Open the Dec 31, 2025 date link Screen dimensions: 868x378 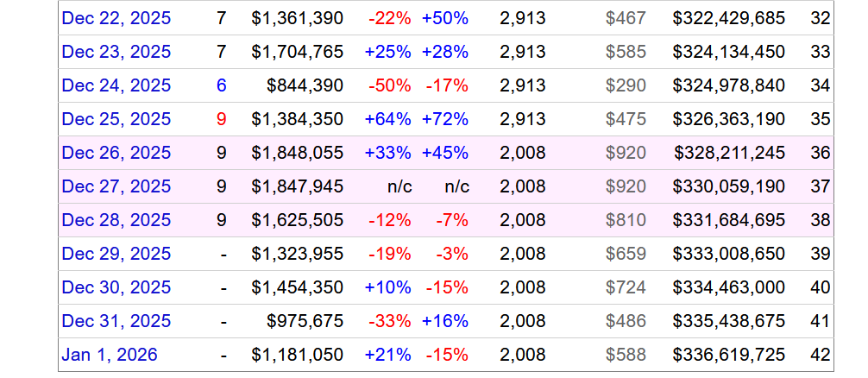tap(116, 321)
